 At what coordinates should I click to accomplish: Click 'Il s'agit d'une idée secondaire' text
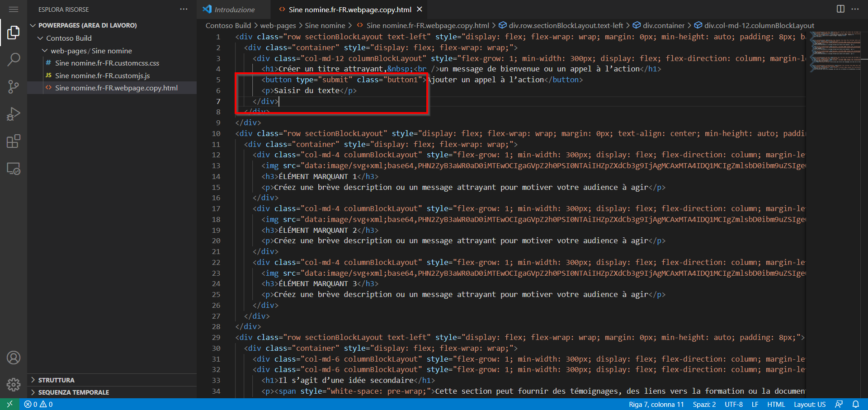coord(346,380)
